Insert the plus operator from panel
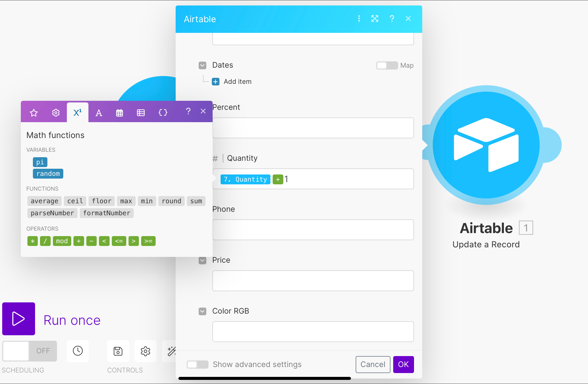Screen dimensions: 588x384 79,241
